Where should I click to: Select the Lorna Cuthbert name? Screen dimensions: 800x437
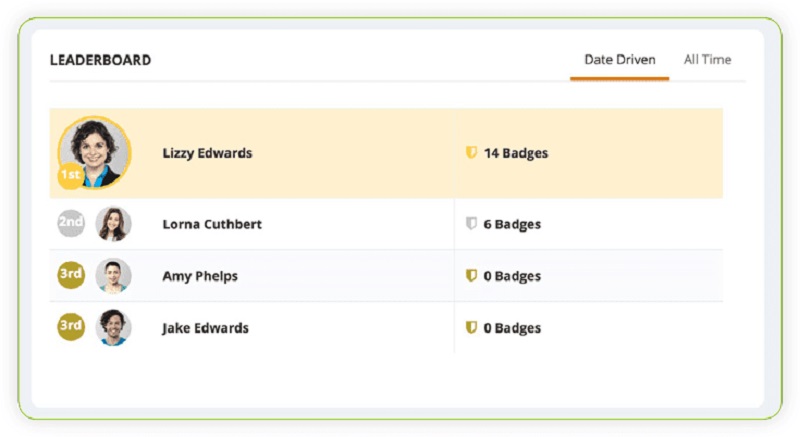[x=212, y=224]
